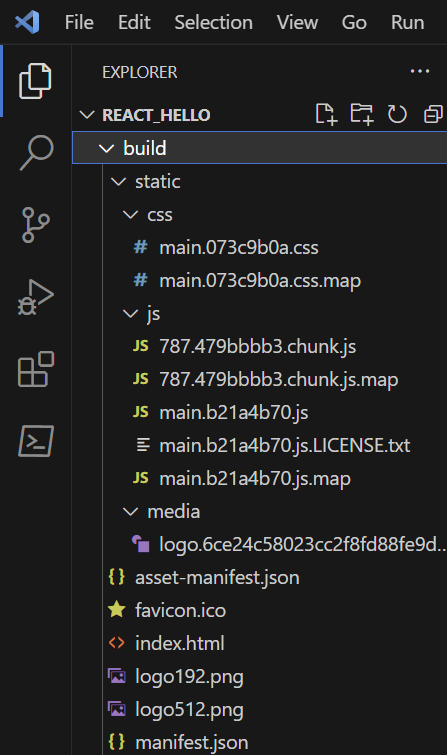Create a New File in REACT_HELLO
The image size is (447, 755).
click(x=326, y=115)
